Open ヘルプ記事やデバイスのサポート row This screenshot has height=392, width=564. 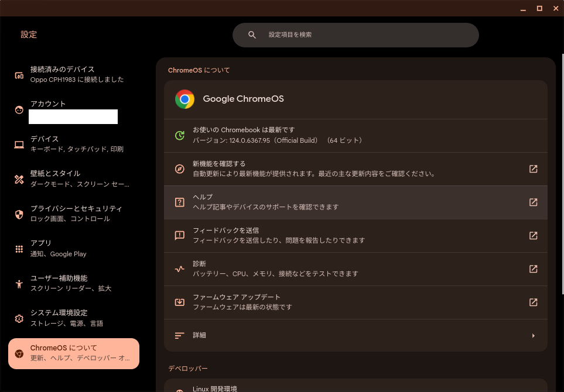(356, 202)
